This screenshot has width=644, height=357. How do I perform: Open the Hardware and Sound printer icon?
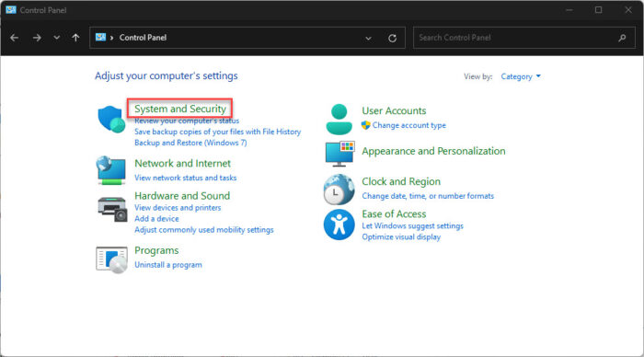[112, 209]
